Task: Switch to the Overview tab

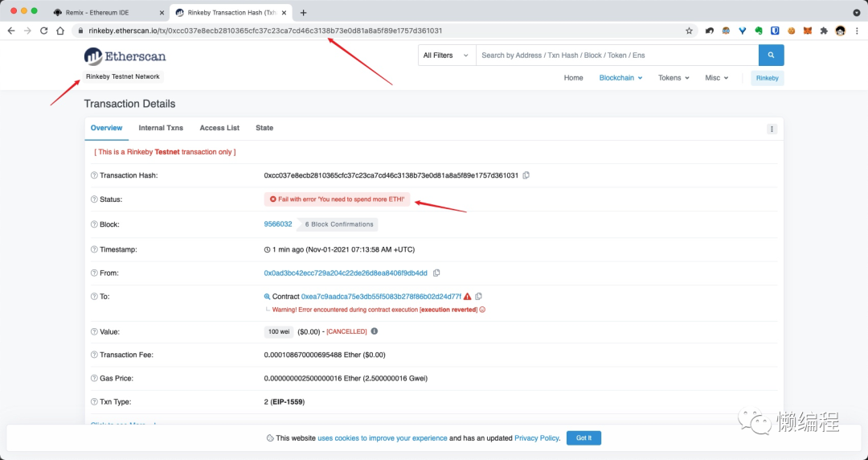Action: click(x=106, y=128)
